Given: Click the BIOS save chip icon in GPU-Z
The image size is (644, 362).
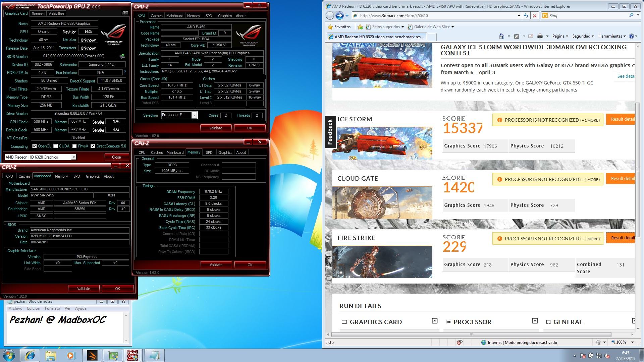Looking at the screenshot, I should point(122,56).
